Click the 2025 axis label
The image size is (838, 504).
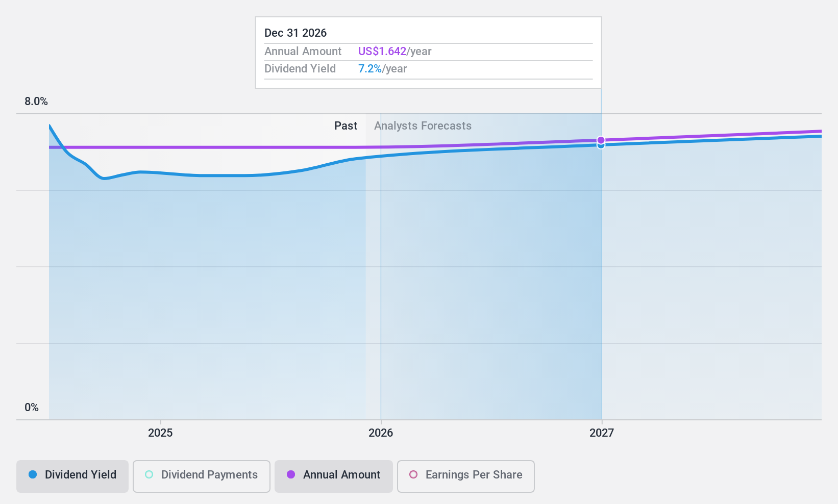(x=161, y=433)
